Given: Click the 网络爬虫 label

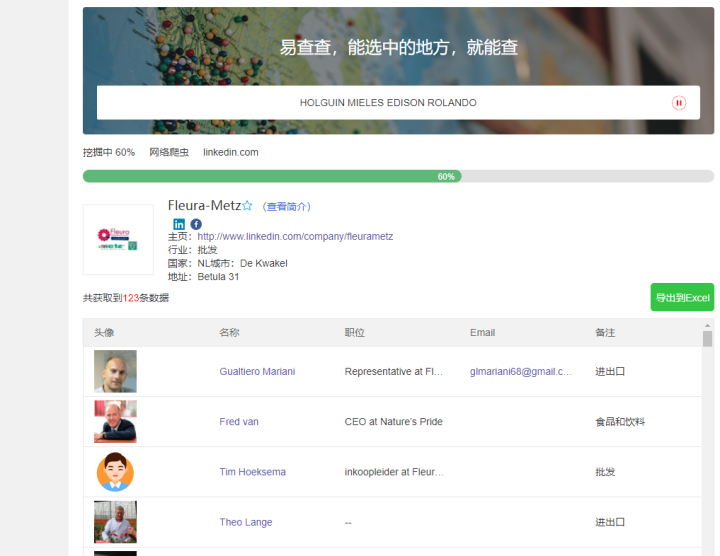Looking at the screenshot, I should [x=169, y=152].
